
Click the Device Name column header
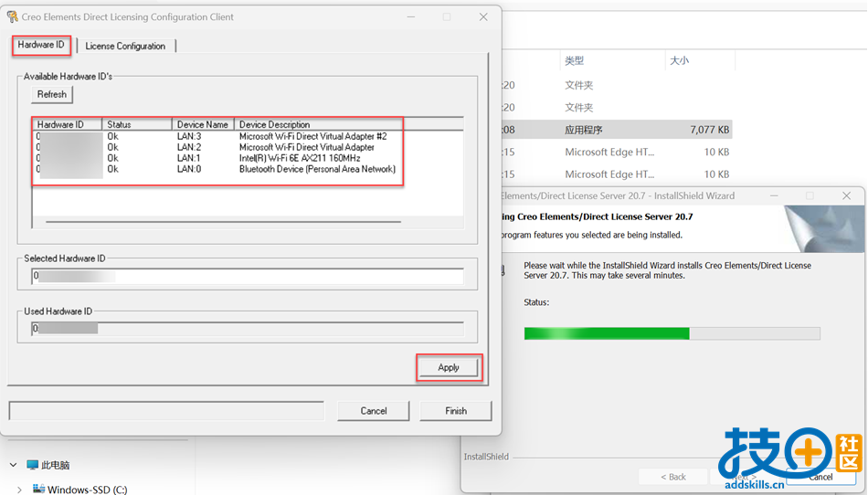pos(203,124)
